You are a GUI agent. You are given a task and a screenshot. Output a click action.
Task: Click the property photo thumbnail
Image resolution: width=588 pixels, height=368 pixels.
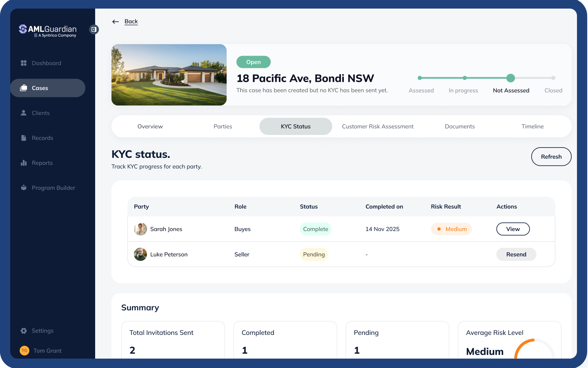169,75
